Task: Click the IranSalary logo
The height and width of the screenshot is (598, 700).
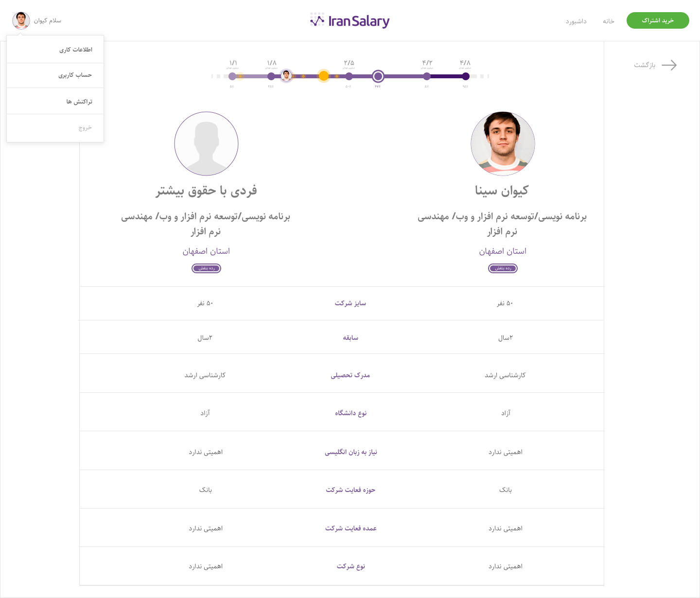Action: [350, 21]
